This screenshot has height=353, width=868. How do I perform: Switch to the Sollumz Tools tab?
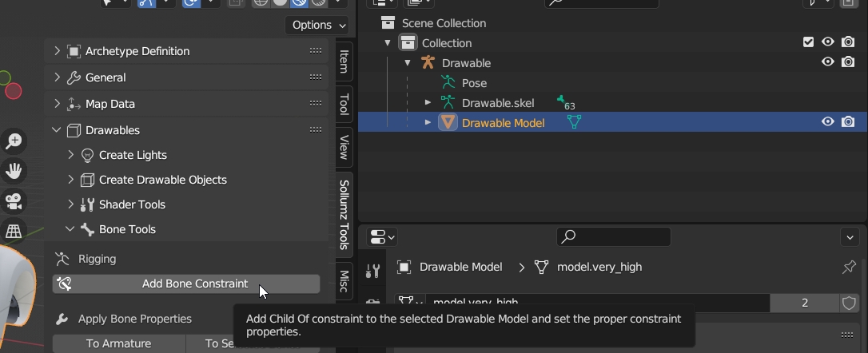tap(344, 214)
